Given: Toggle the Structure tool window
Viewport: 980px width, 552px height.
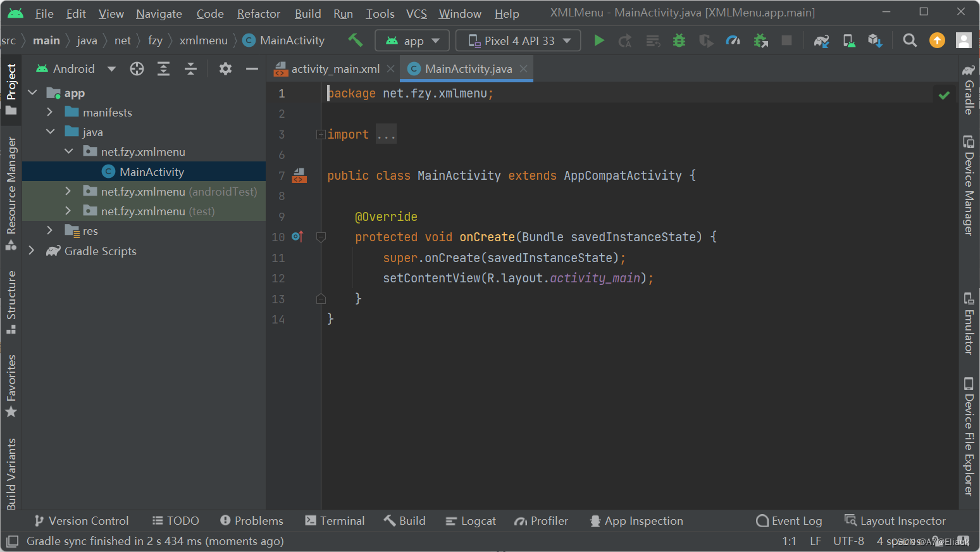Looking at the screenshot, I should click(x=11, y=302).
